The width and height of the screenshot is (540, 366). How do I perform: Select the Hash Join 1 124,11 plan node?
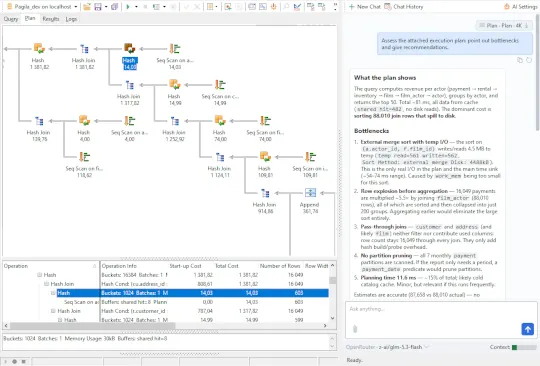tap(220, 165)
